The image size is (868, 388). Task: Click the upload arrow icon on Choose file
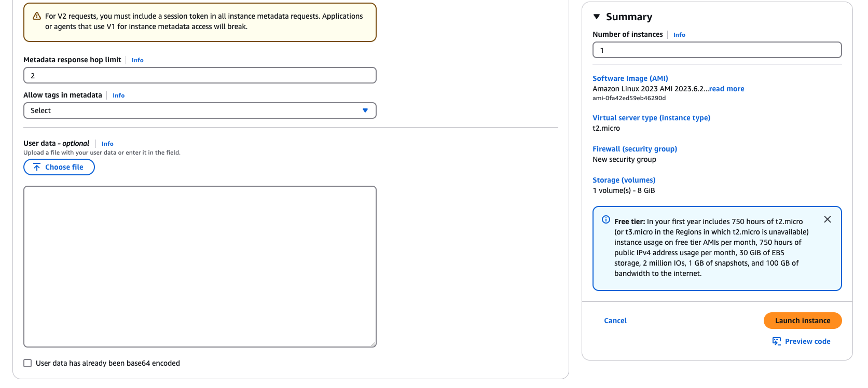[37, 167]
